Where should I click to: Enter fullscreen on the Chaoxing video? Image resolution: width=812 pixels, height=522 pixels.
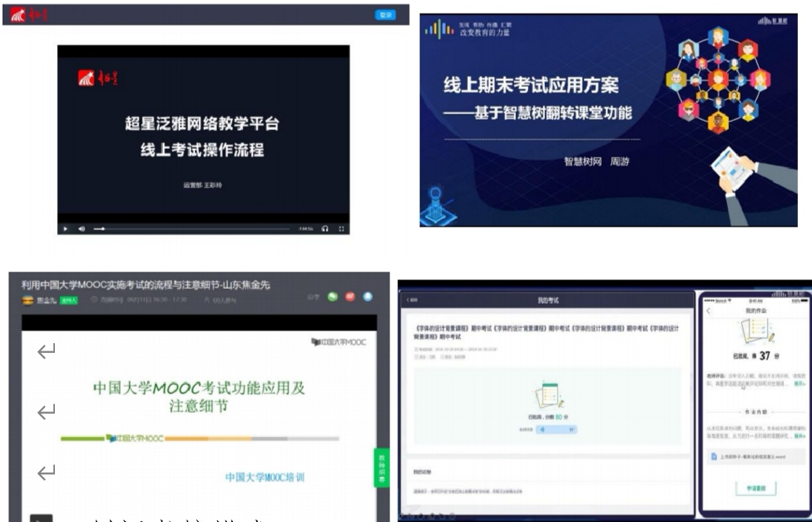[341, 228]
